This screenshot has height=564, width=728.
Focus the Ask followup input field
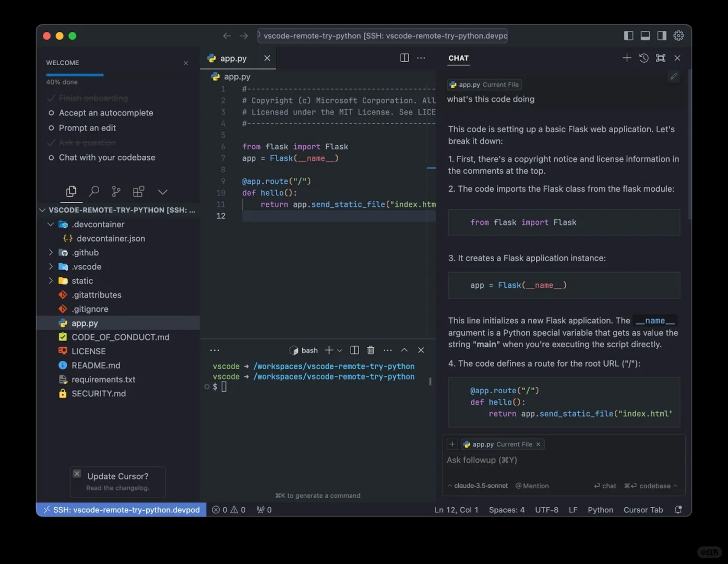click(564, 460)
